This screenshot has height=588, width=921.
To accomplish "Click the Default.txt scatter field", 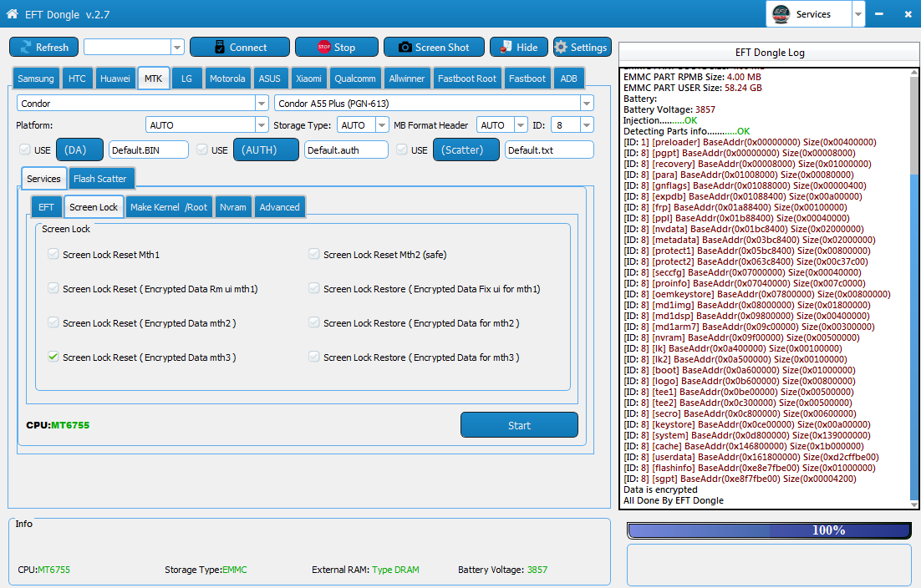I will (549, 150).
